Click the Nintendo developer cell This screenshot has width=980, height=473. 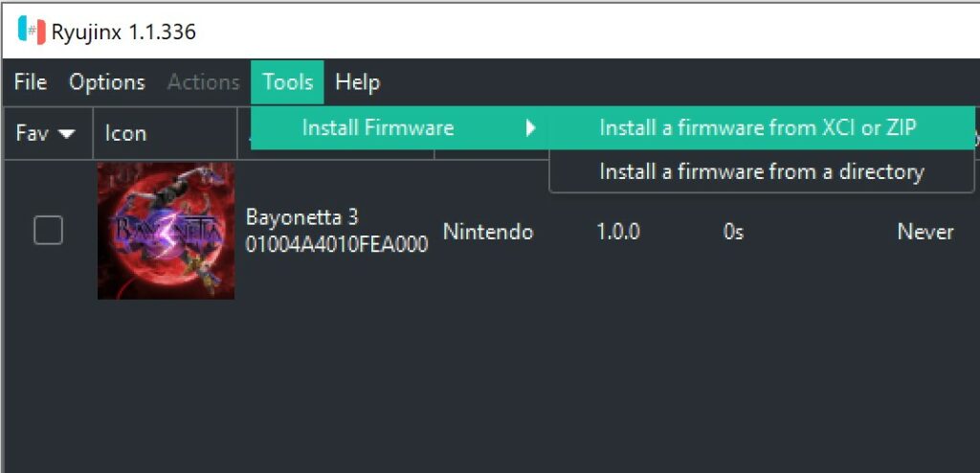coord(488,232)
